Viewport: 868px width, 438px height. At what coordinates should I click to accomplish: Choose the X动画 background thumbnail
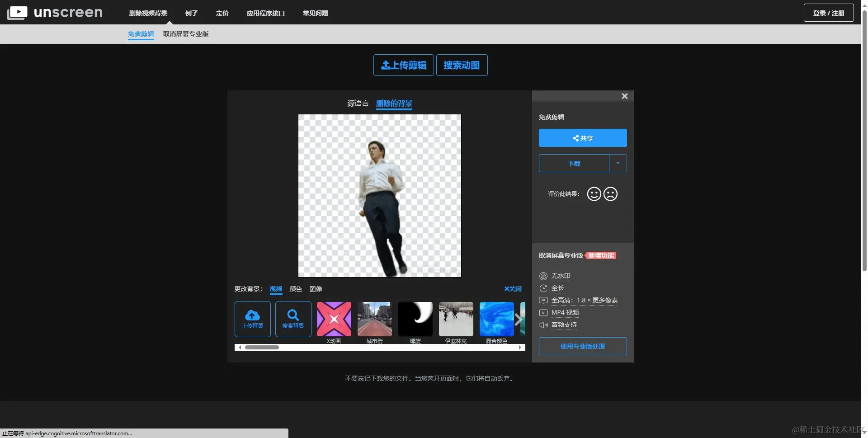pos(334,319)
